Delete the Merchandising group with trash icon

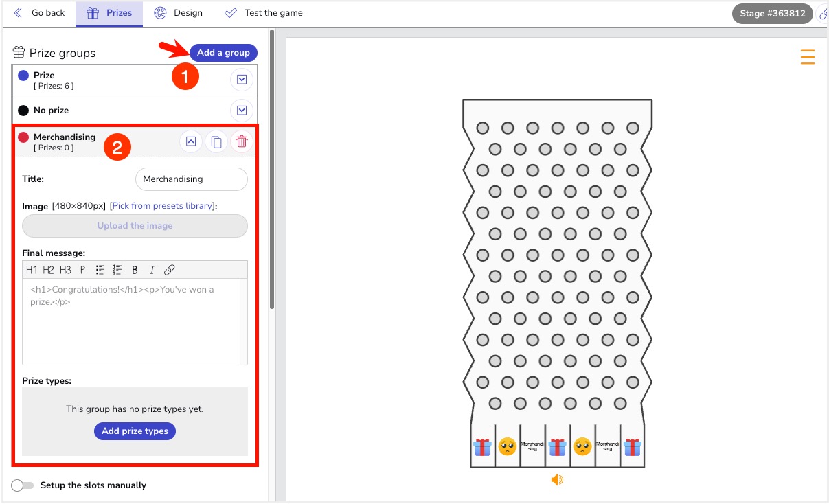[x=242, y=142]
